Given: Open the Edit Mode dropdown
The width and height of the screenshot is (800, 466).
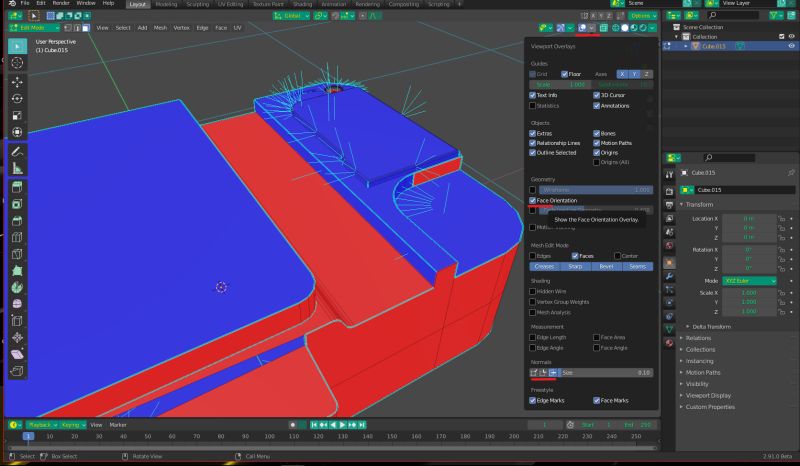Looking at the screenshot, I should (x=35, y=28).
